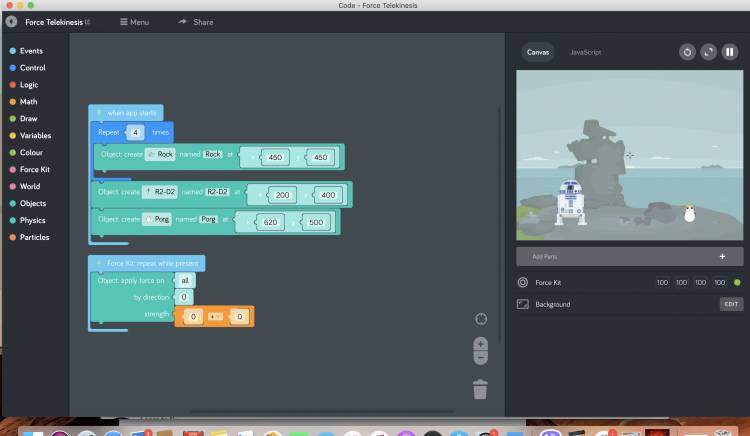This screenshot has width=750, height=436.
Task: Open the Physics block category
Action: [28, 220]
